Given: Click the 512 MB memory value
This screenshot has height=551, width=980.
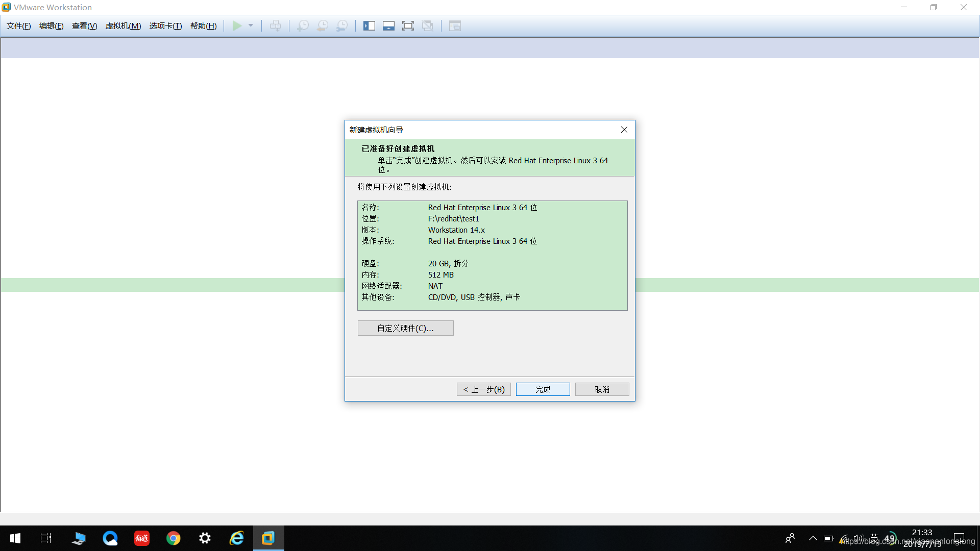Looking at the screenshot, I should 441,275.
